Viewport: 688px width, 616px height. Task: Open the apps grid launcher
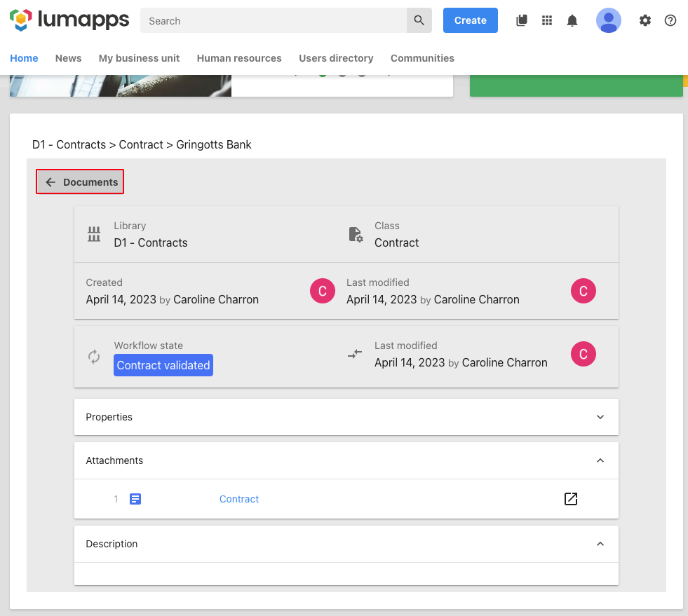tap(547, 21)
